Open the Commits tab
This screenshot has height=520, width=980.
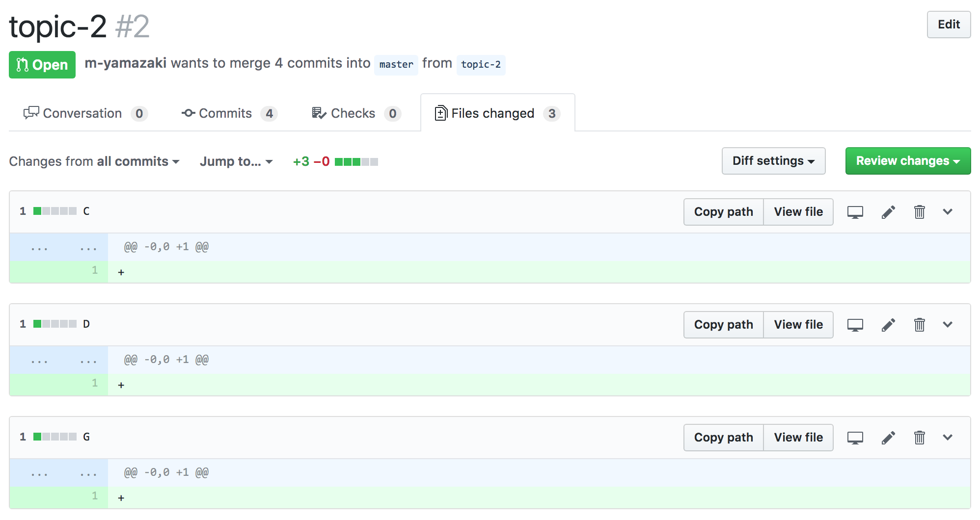coord(229,113)
